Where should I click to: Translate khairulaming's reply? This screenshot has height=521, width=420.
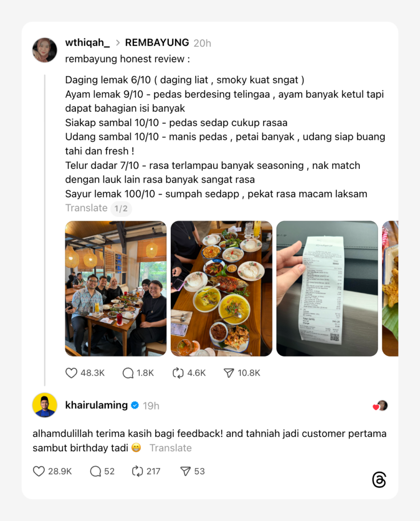[x=171, y=448]
